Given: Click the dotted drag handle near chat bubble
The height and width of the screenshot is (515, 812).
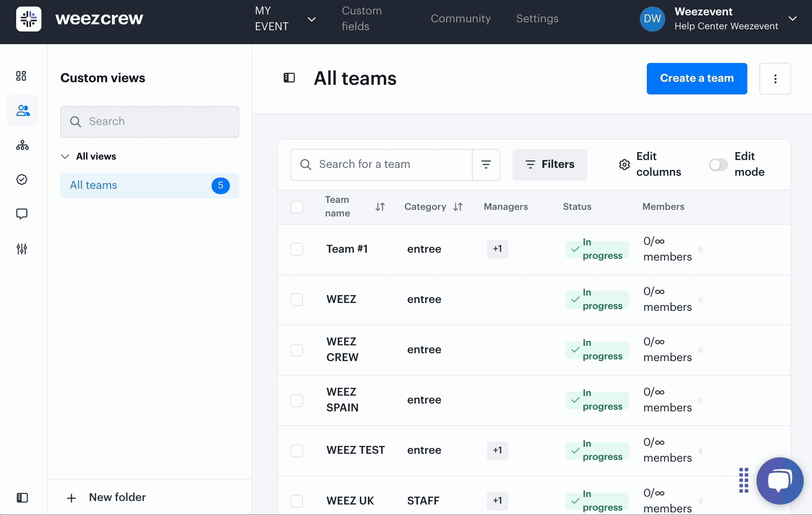Looking at the screenshot, I should click(744, 480).
